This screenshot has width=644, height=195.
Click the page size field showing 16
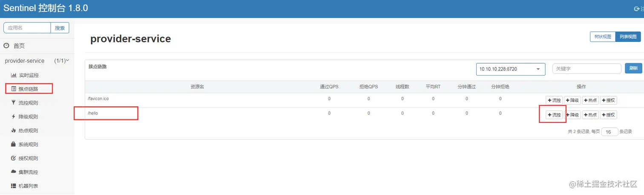(609, 132)
